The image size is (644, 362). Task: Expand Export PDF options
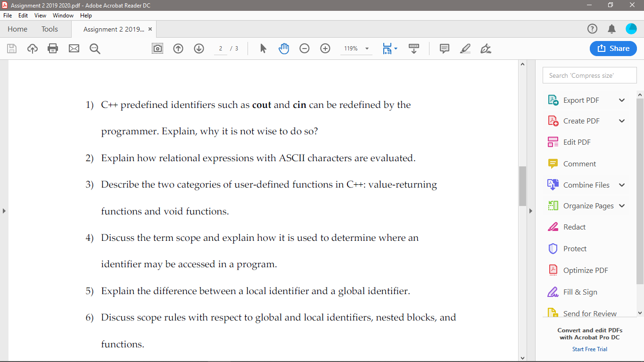(x=621, y=100)
